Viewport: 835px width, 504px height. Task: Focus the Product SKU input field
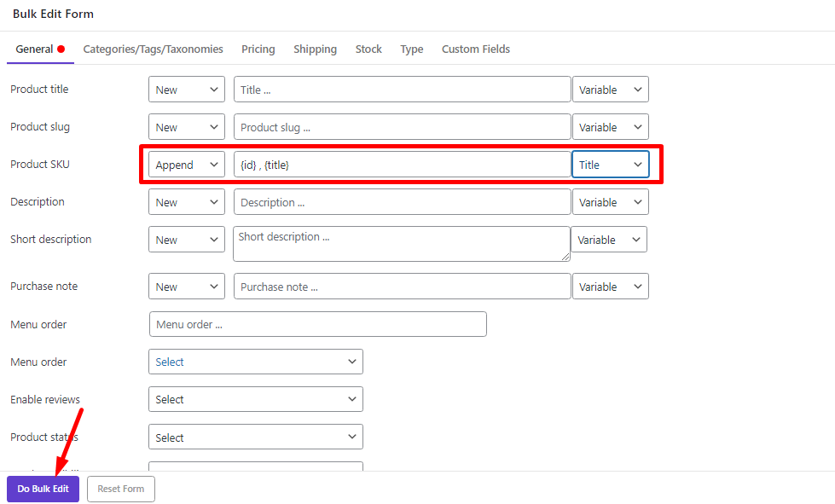(402, 165)
